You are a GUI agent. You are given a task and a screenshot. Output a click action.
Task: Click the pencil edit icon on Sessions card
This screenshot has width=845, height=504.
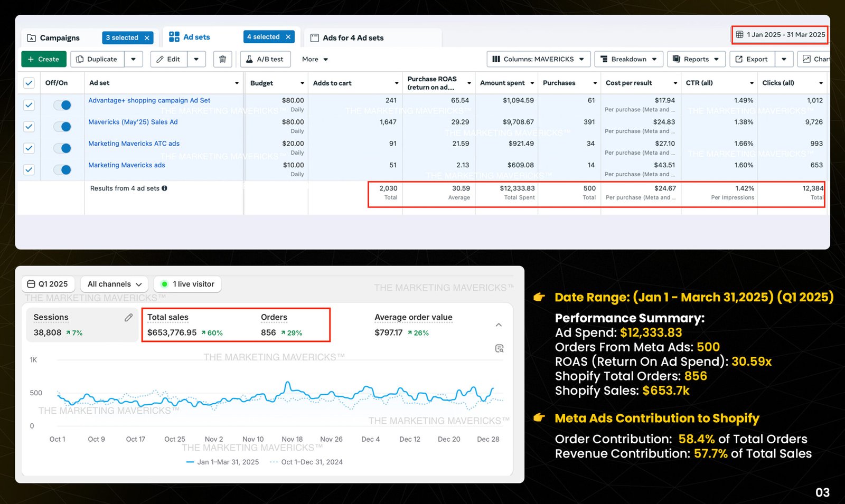[128, 317]
